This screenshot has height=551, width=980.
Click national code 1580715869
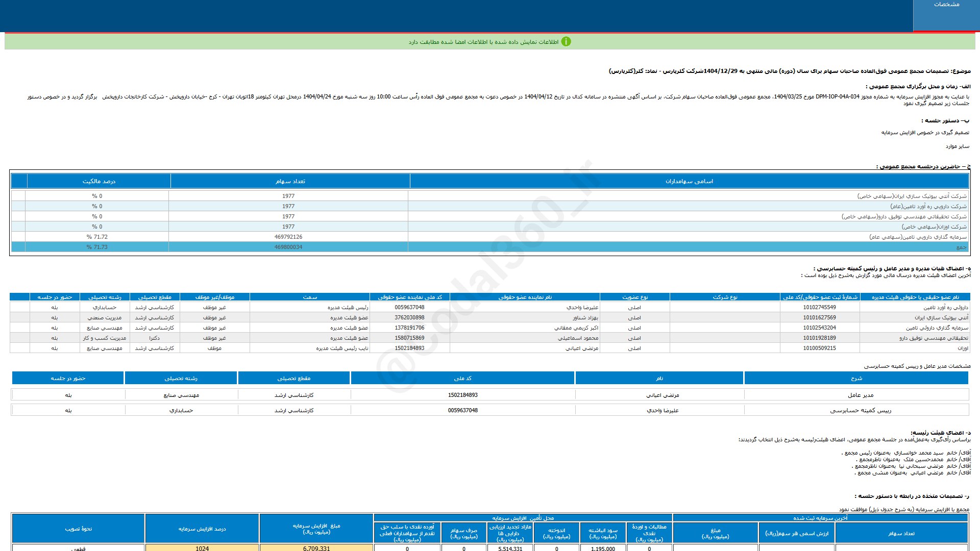click(409, 338)
